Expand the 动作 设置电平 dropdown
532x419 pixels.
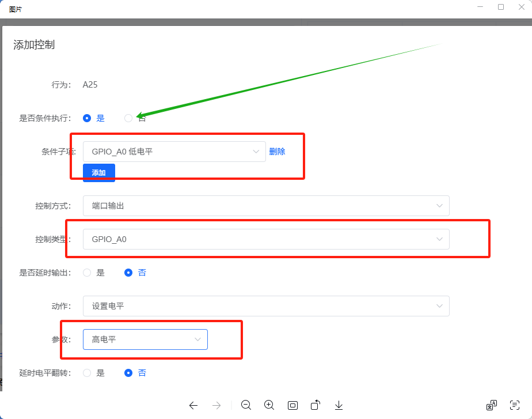[266, 306]
